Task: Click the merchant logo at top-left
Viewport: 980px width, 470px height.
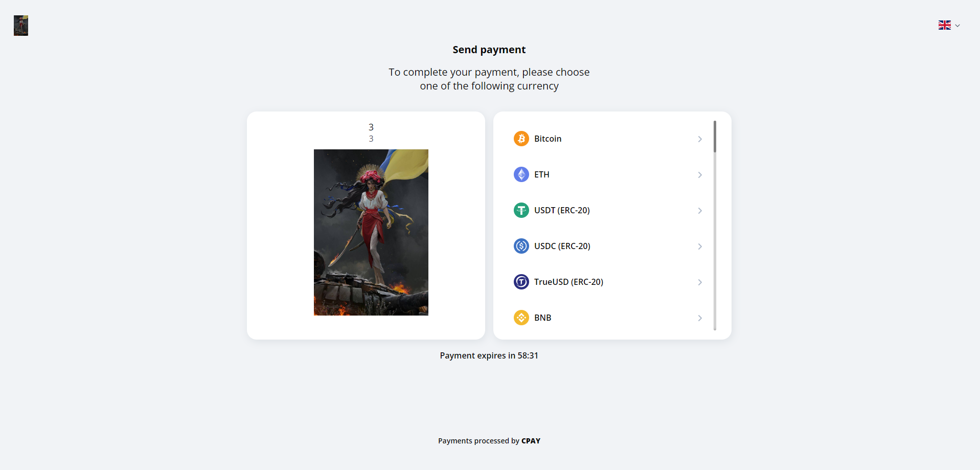Action: 21,26
